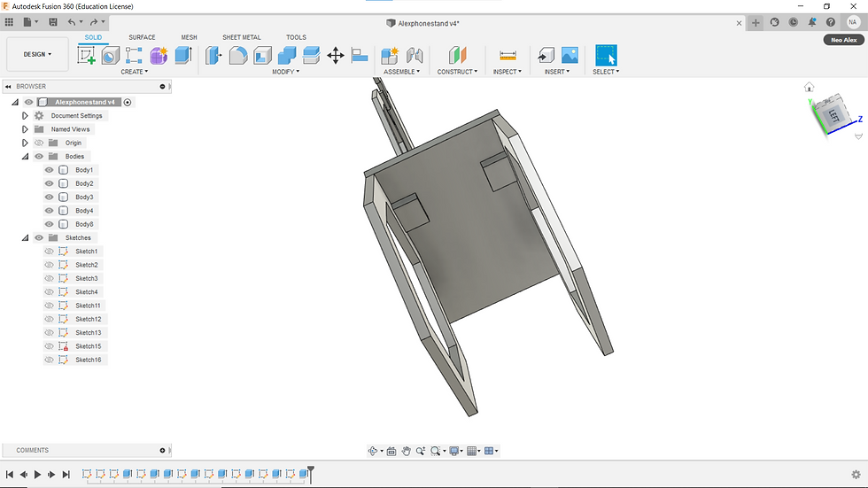
Task: Open the Data Panel grid icon
Action: tap(10, 22)
